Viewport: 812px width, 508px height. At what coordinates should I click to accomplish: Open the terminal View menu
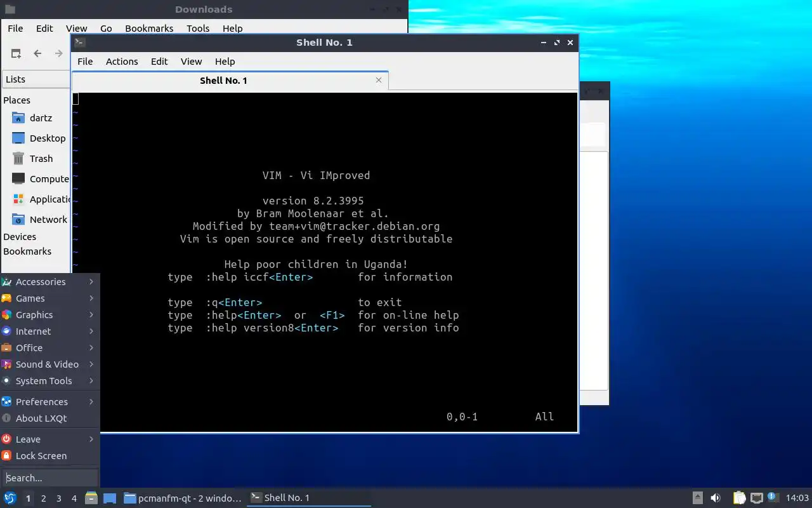coord(191,62)
